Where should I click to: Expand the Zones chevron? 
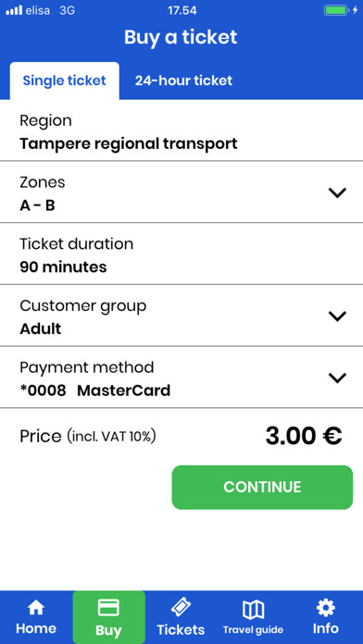(x=337, y=192)
